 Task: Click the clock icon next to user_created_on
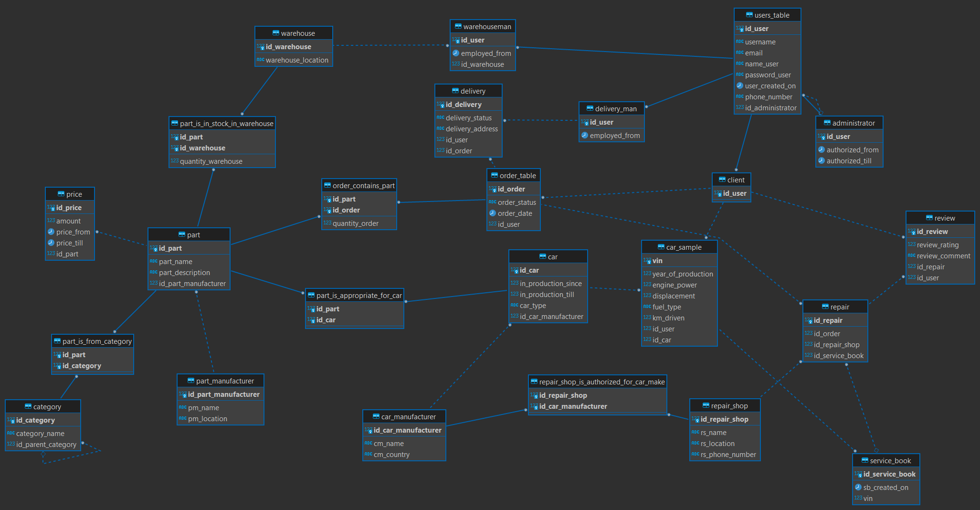coord(739,86)
